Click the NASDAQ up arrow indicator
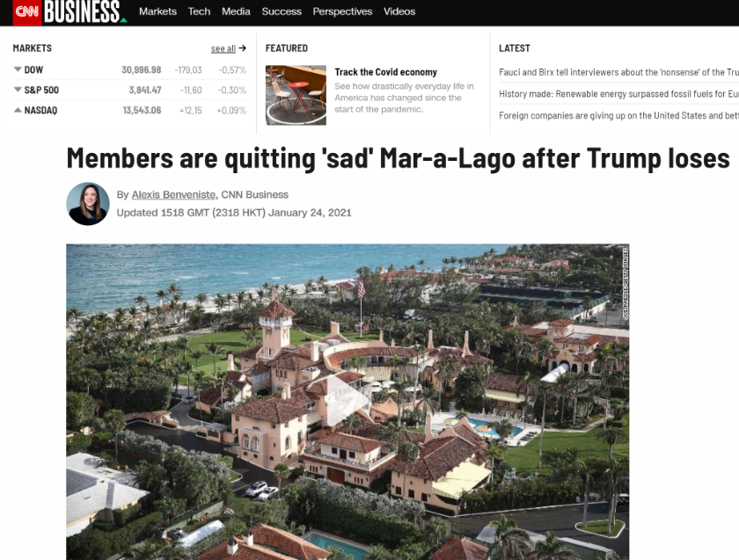The width and height of the screenshot is (739, 560). click(18, 110)
